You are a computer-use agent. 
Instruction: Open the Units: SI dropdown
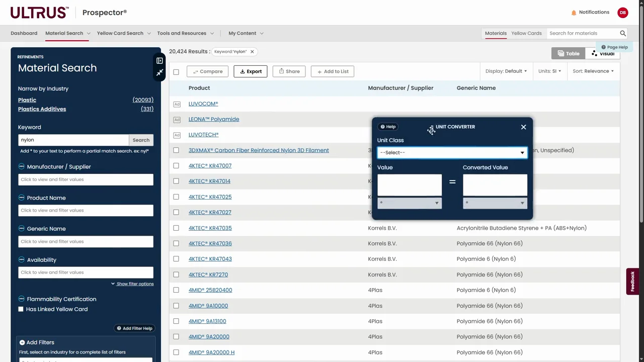coord(549,71)
